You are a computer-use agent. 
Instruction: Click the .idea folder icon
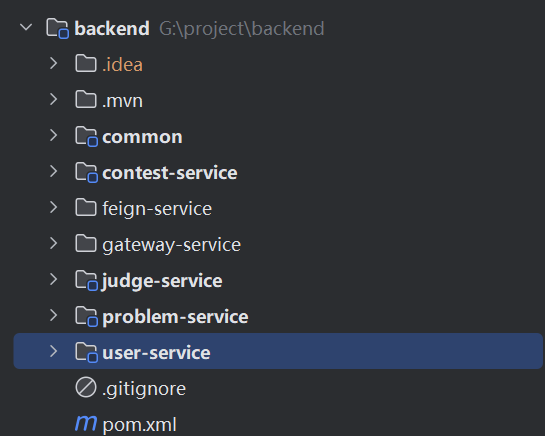point(86,64)
